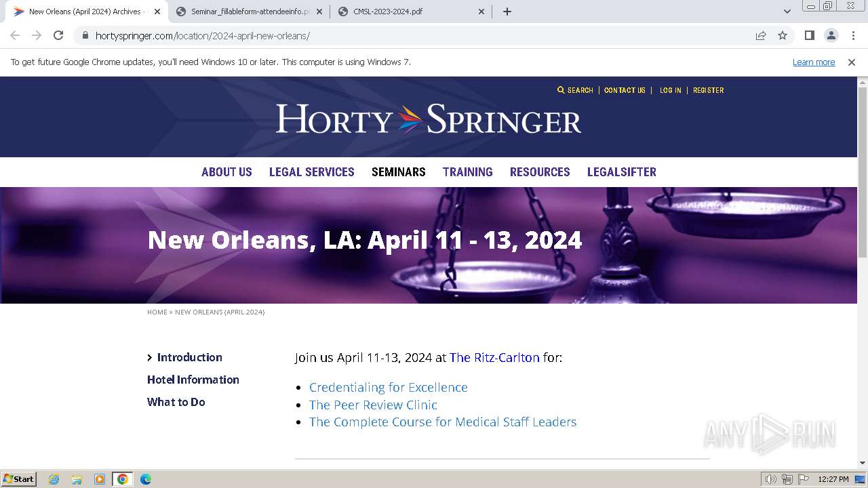Click the browser Back arrow
868x488 pixels.
pyautogui.click(x=15, y=35)
